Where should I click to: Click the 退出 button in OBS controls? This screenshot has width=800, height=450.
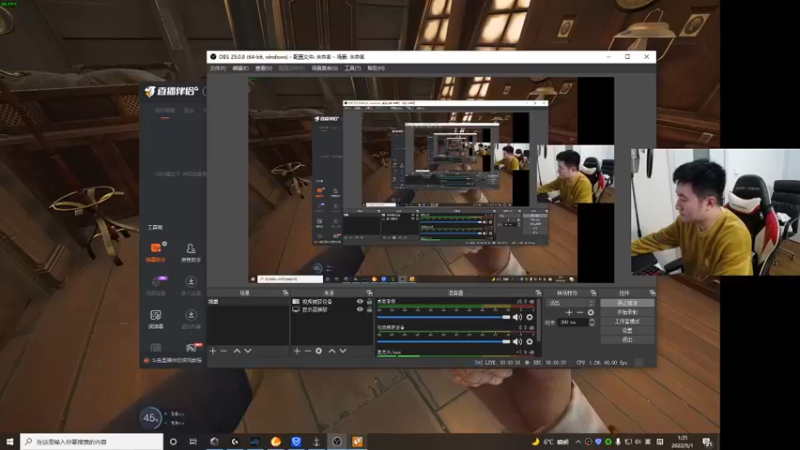click(x=627, y=339)
